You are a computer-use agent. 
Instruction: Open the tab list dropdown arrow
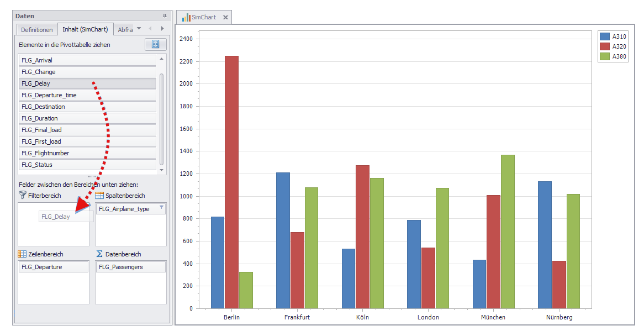click(139, 28)
